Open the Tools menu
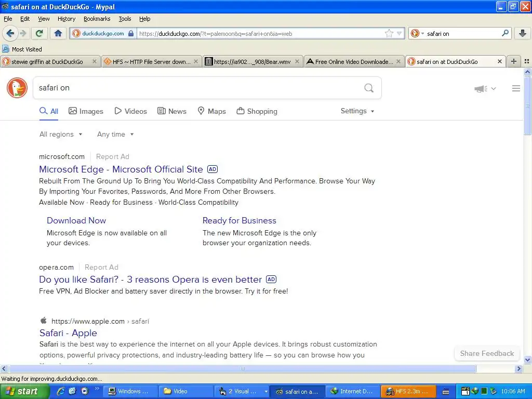Viewport: 532px width, 399px height. [125, 19]
